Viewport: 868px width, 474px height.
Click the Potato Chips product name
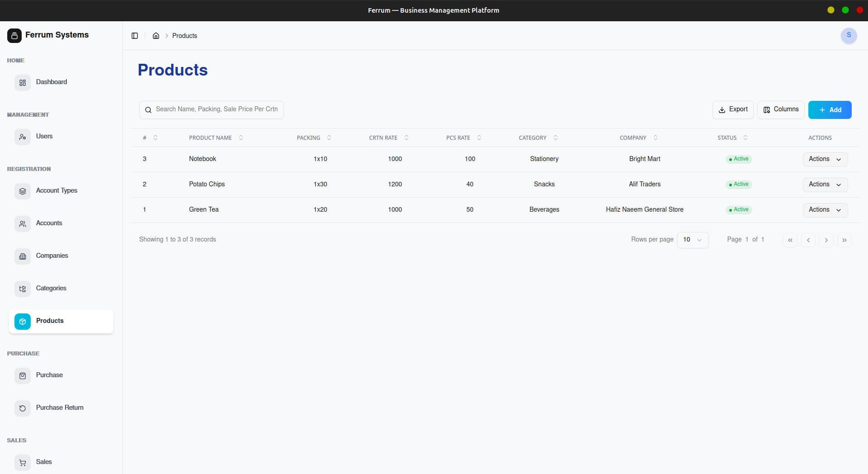[207, 184]
